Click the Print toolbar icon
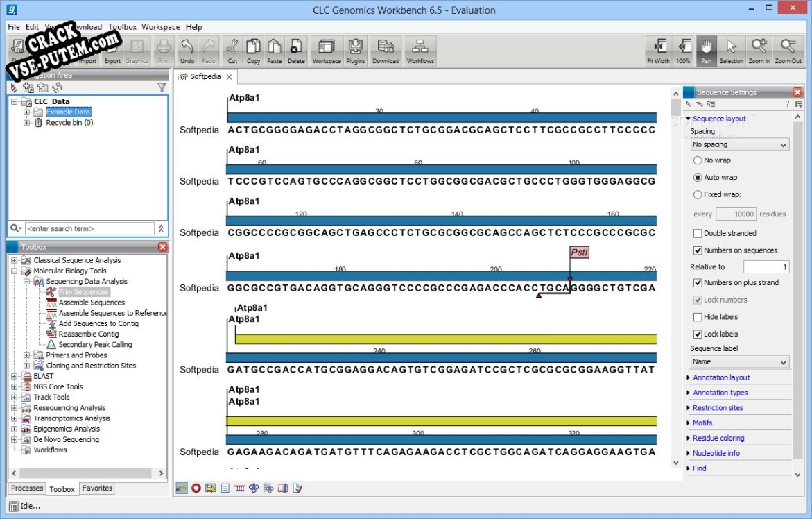 click(164, 51)
